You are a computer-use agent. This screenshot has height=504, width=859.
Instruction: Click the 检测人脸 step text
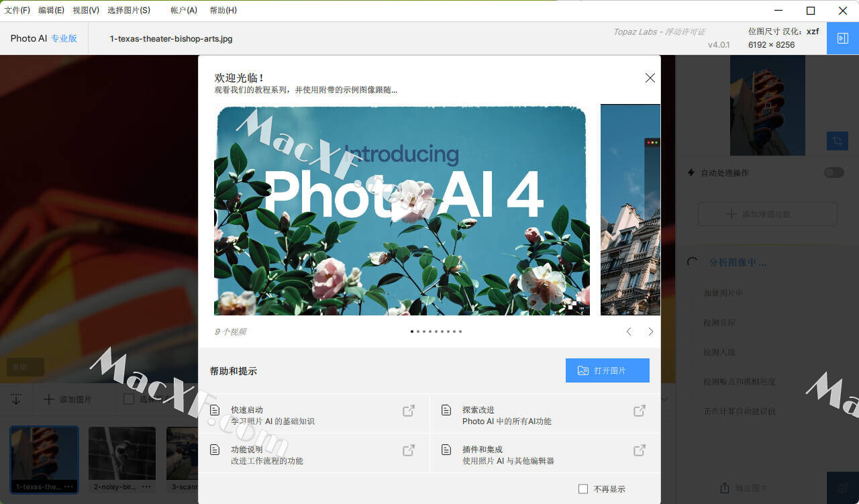click(719, 352)
